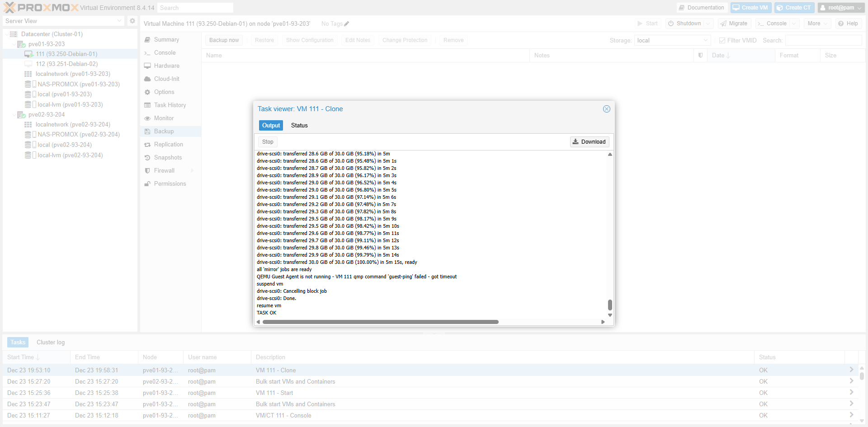Click the pencil icon to edit tags

347,24
